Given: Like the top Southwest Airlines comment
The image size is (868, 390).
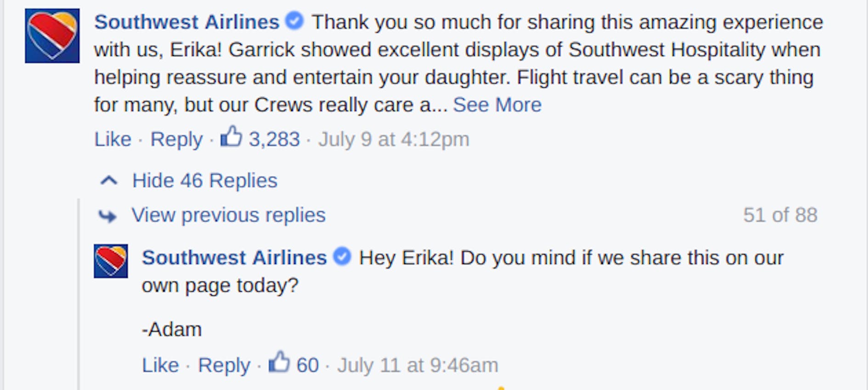Looking at the screenshot, I should pos(113,139).
